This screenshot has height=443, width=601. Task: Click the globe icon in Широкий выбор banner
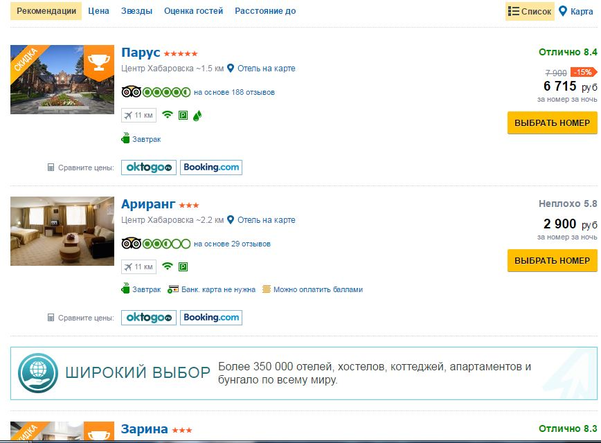pos(38,373)
